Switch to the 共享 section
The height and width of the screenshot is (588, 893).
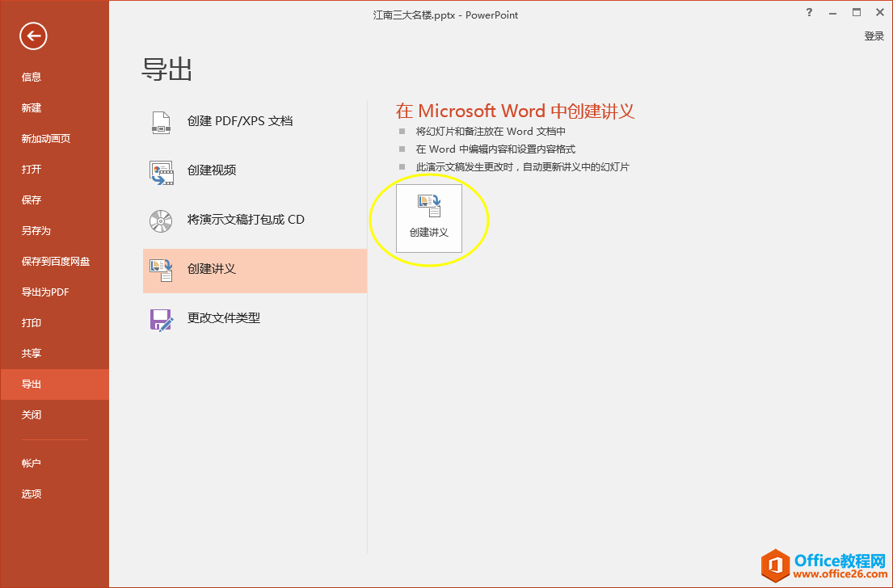coord(32,353)
